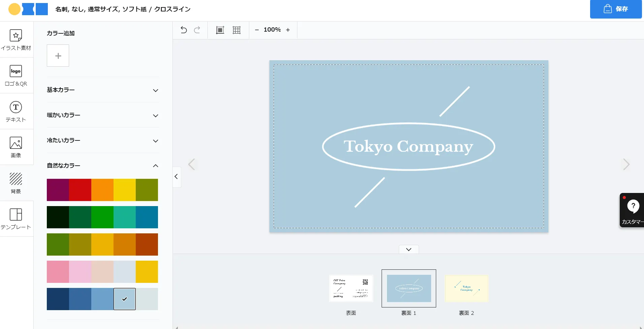Open the customer help question icon

(x=633, y=206)
